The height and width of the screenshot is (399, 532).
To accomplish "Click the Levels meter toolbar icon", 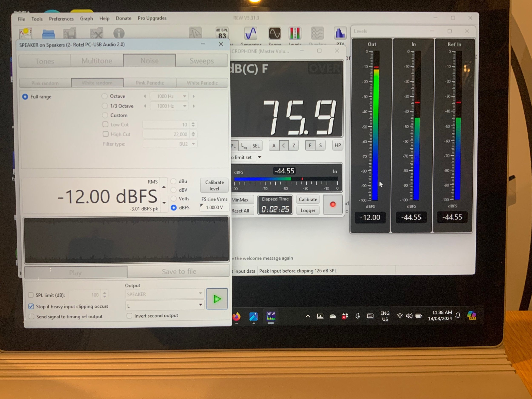I will point(295,34).
